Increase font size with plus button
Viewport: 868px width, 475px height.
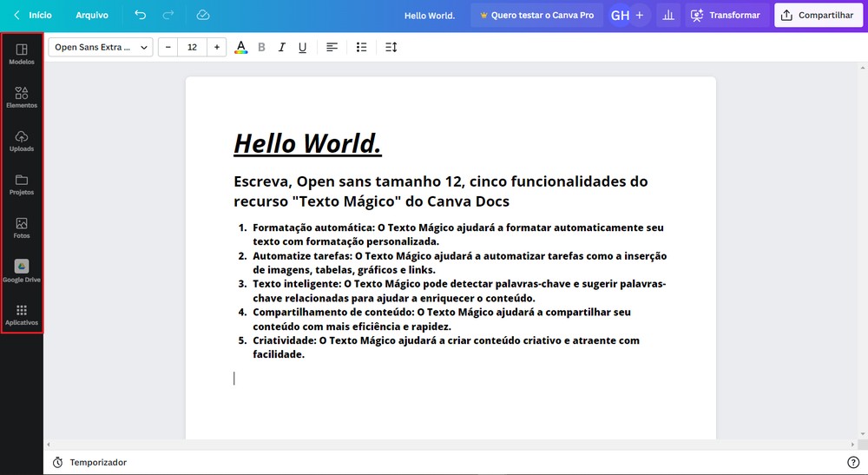tap(217, 47)
